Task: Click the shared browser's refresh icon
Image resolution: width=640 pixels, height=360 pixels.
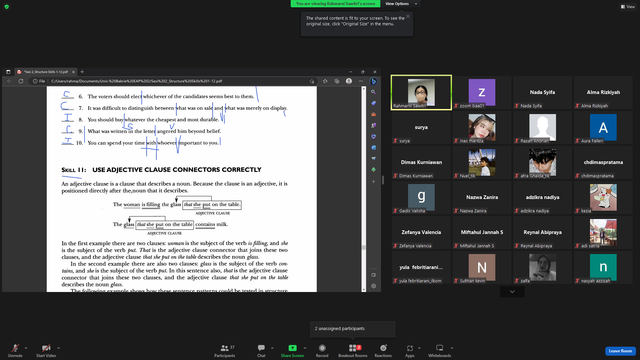Action: [x=21, y=81]
